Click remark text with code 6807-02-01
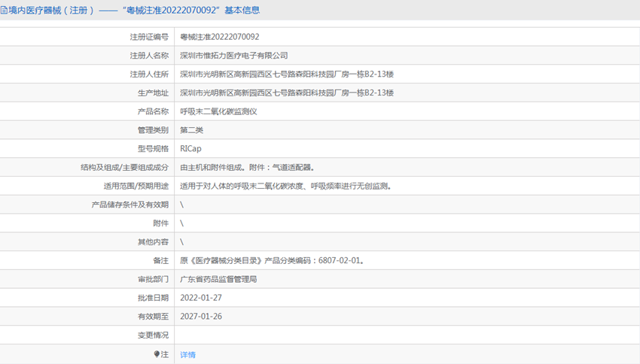 click(x=272, y=260)
